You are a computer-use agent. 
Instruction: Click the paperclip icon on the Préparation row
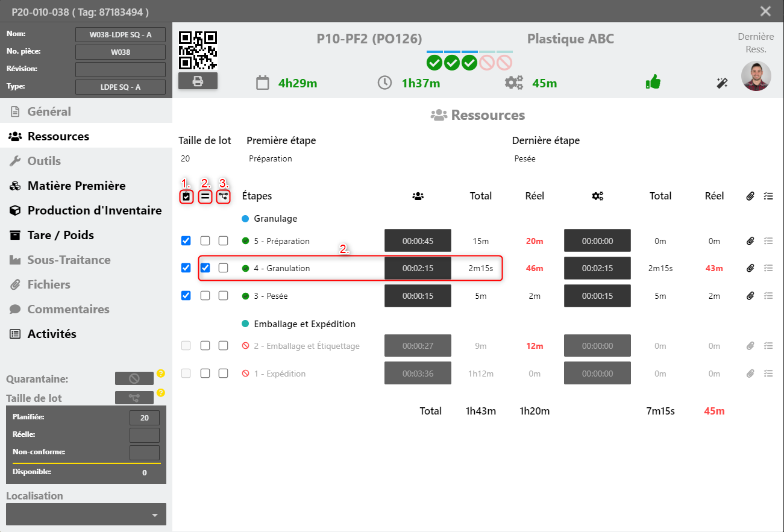click(x=750, y=241)
